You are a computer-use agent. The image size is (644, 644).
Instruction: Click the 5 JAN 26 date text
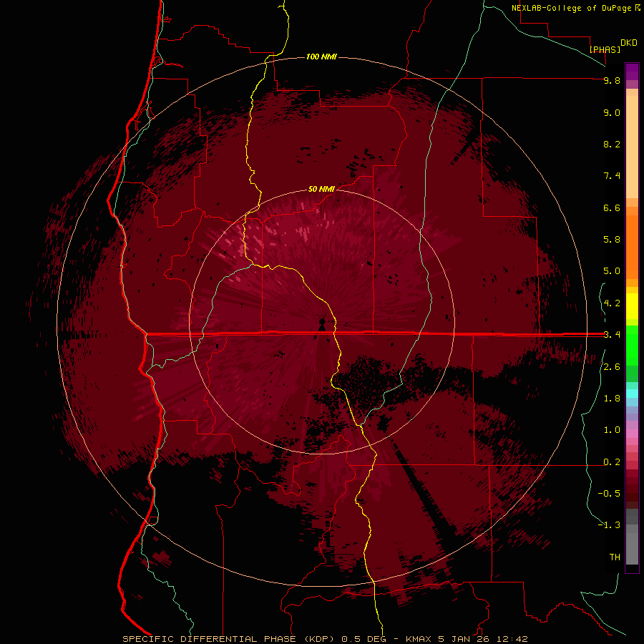pos(464,639)
